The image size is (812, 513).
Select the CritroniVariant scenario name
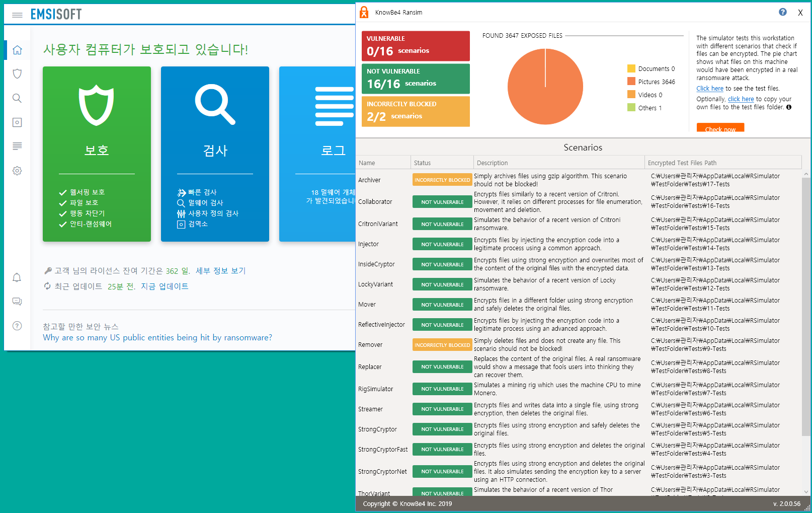(x=378, y=224)
